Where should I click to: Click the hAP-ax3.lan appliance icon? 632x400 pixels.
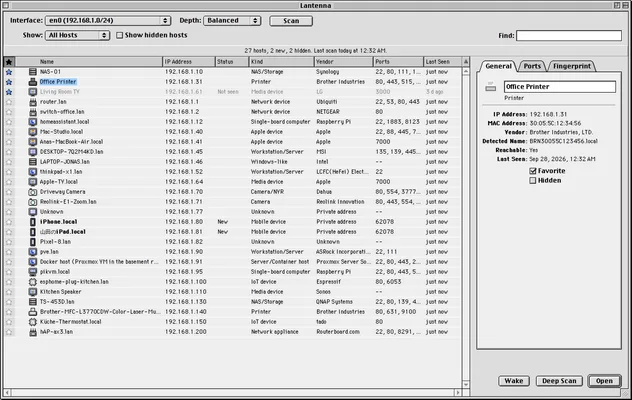pos(33,332)
